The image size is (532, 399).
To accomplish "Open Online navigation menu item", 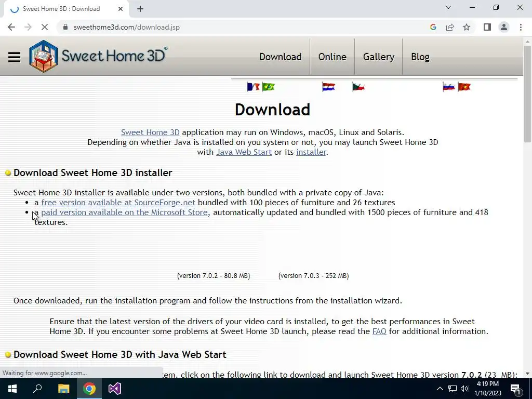I will [332, 57].
